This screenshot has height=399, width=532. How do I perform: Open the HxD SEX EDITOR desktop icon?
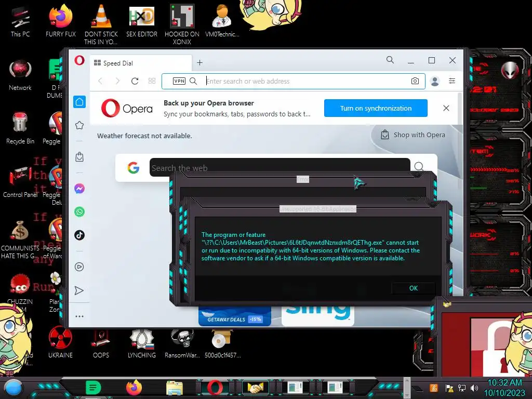142,21
